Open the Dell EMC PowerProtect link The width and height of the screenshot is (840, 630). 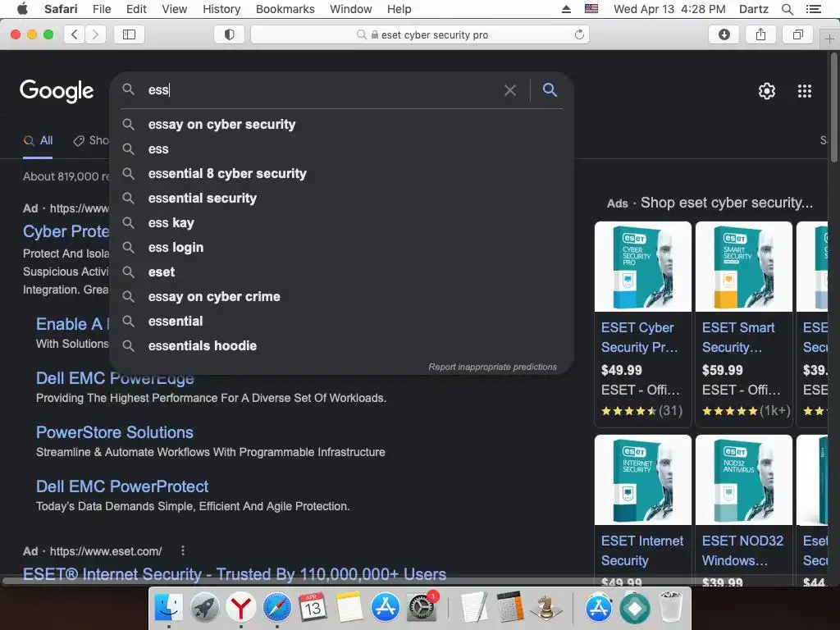(122, 486)
